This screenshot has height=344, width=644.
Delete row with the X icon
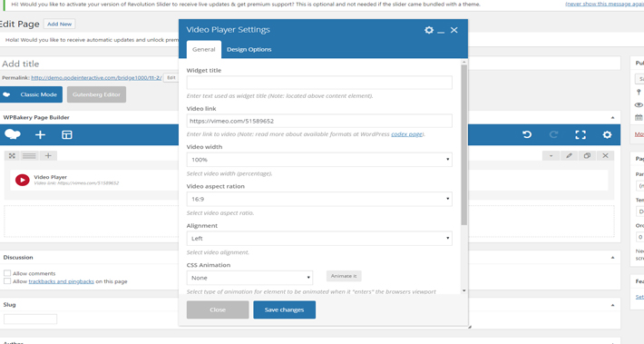click(605, 156)
